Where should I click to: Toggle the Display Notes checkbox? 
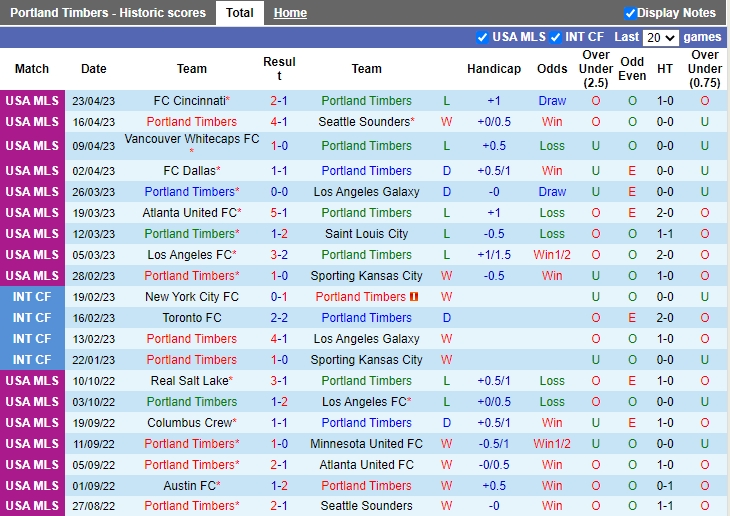point(630,13)
